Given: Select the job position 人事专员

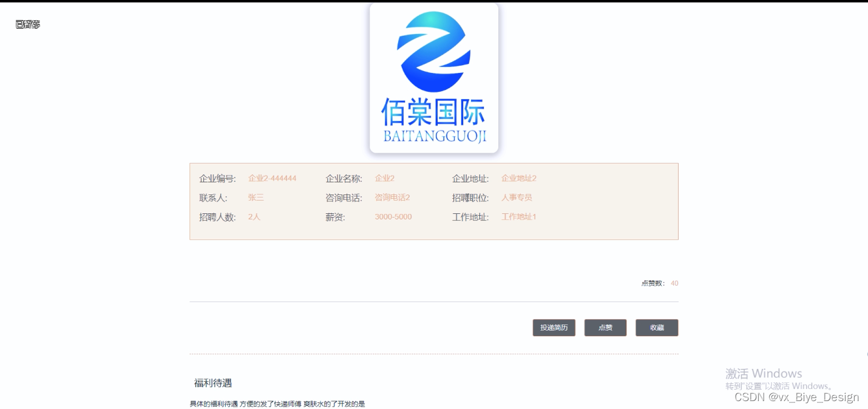Looking at the screenshot, I should coord(517,198).
